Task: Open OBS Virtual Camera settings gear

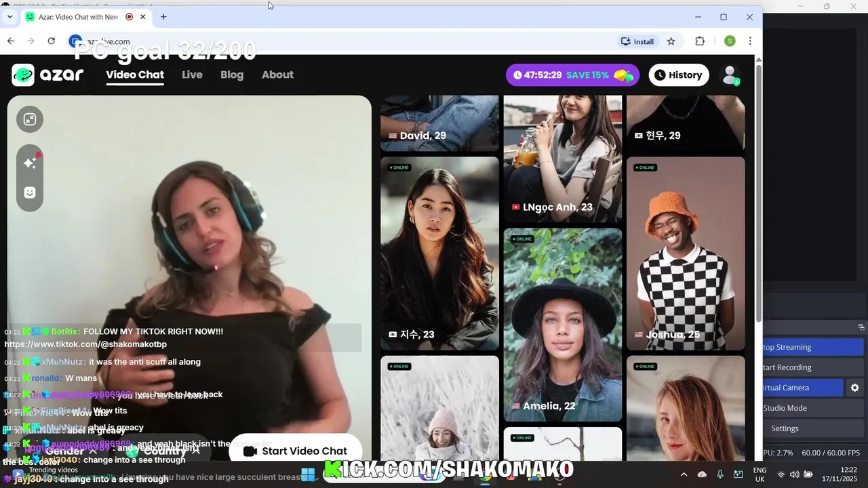Action: coord(854,388)
